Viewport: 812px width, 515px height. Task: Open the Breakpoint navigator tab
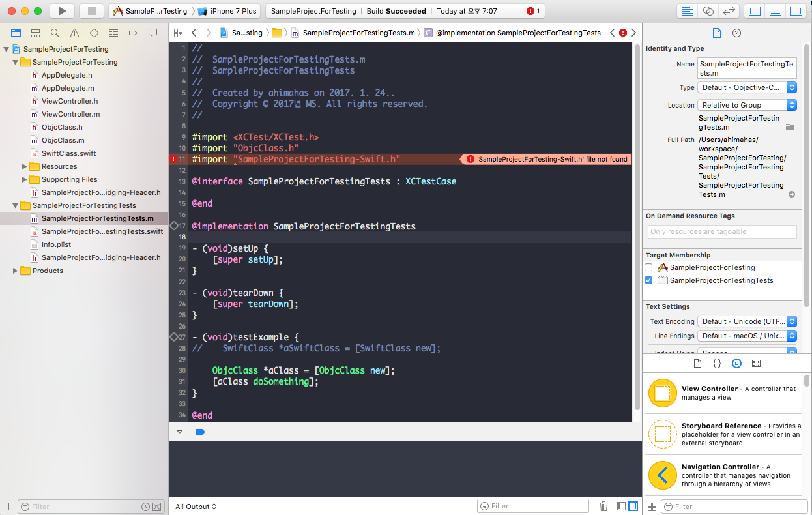[133, 33]
